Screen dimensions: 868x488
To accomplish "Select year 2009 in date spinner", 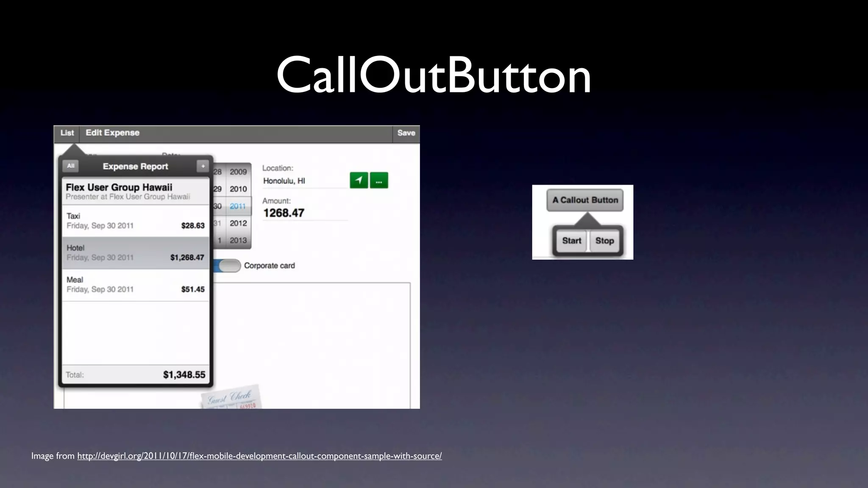I will click(238, 172).
